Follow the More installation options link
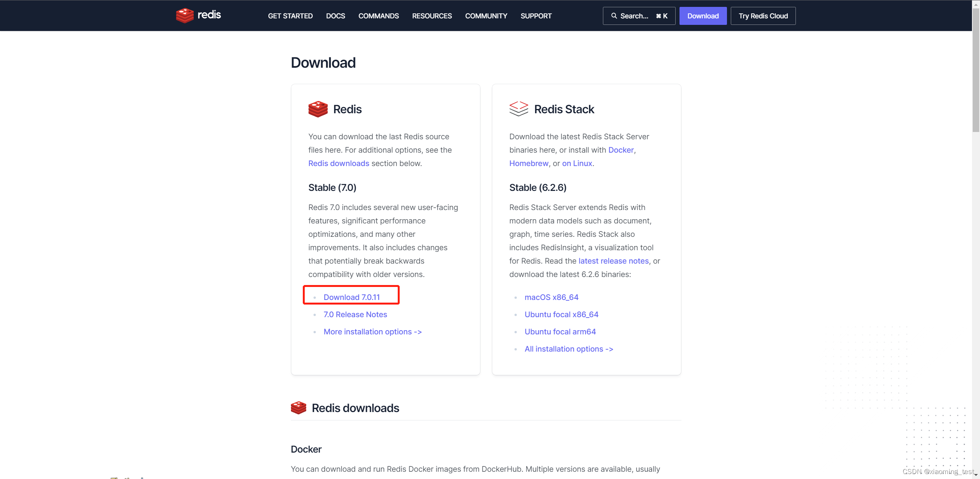The height and width of the screenshot is (479, 980). click(372, 332)
